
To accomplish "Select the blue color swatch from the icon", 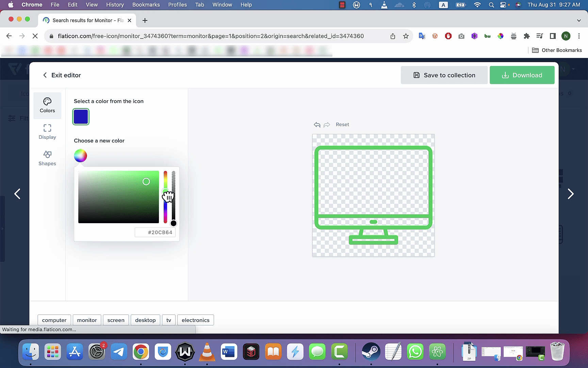I will (x=81, y=117).
